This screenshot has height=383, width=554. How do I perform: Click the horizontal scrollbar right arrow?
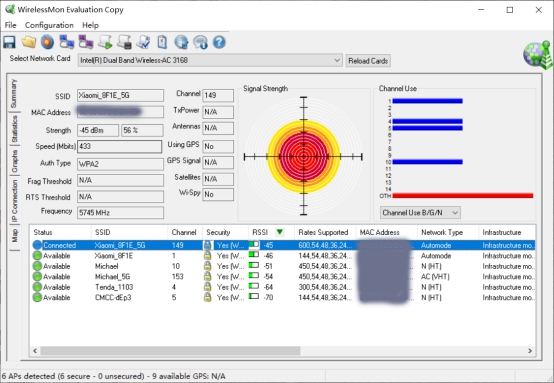pos(530,350)
